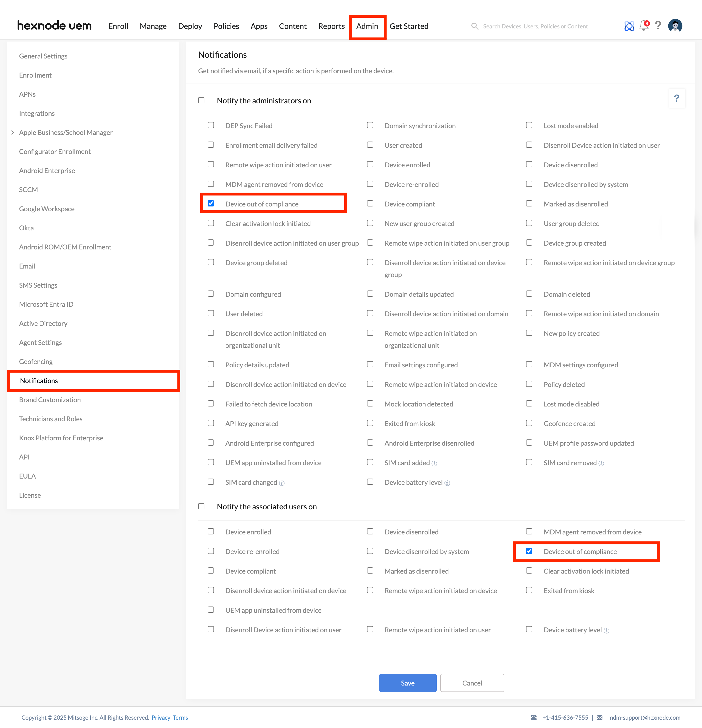Open the Policies menu
702x728 pixels.
point(226,26)
